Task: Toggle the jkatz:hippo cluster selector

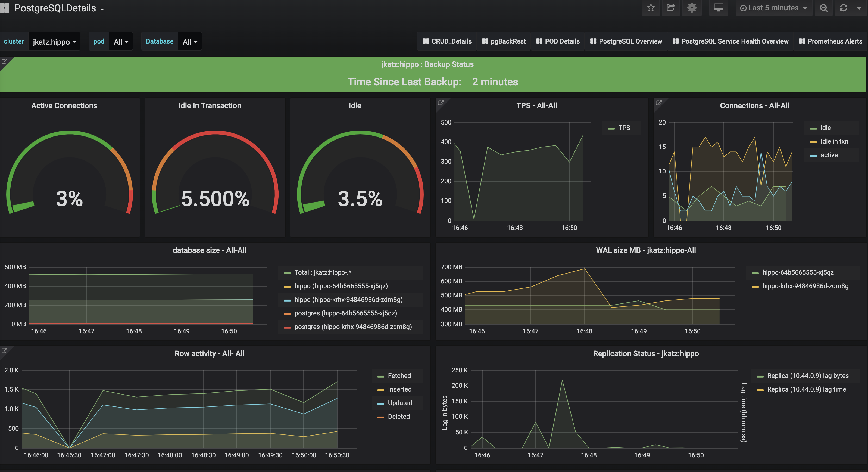Action: pyautogui.click(x=55, y=41)
